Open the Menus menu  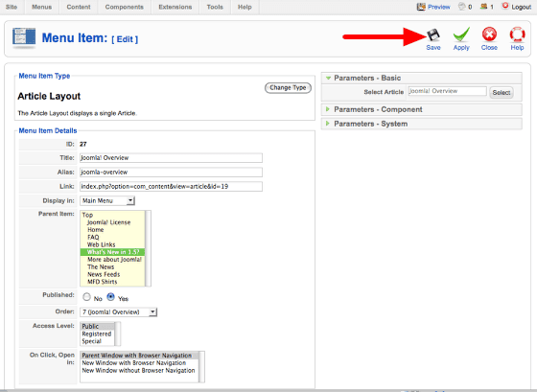pyautogui.click(x=42, y=7)
